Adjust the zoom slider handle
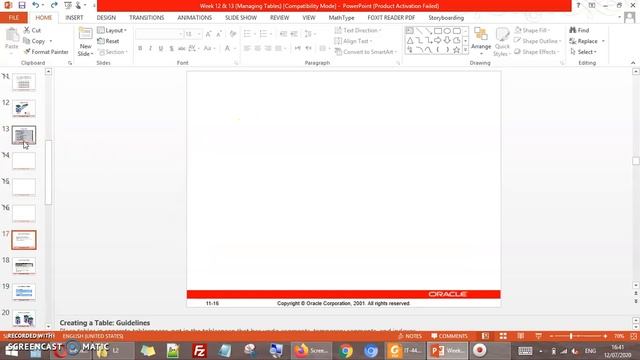The height and width of the screenshot is (360, 640). click(571, 336)
